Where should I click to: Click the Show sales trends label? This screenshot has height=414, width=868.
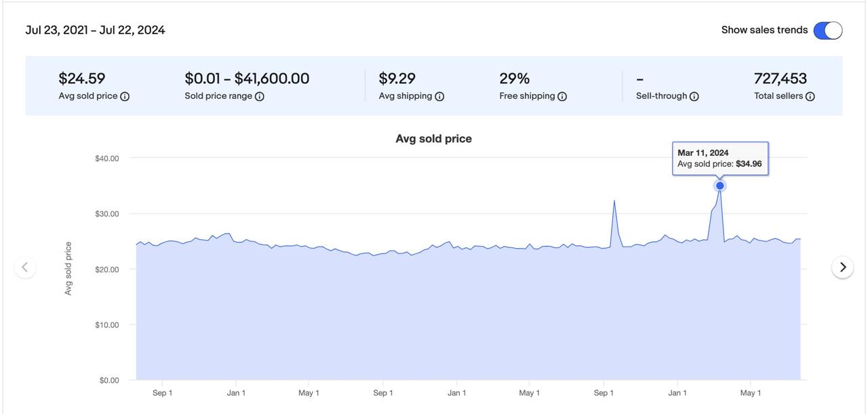[764, 30]
